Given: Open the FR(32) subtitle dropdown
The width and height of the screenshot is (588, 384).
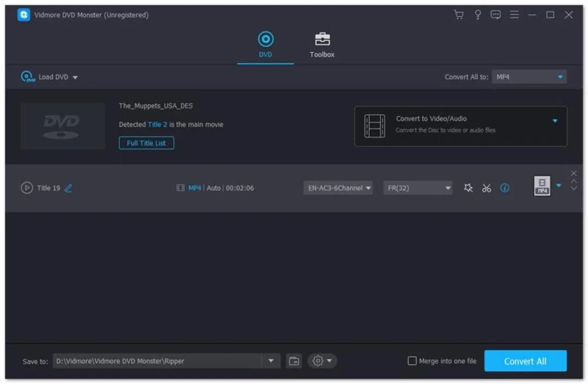Looking at the screenshot, I should pyautogui.click(x=418, y=188).
